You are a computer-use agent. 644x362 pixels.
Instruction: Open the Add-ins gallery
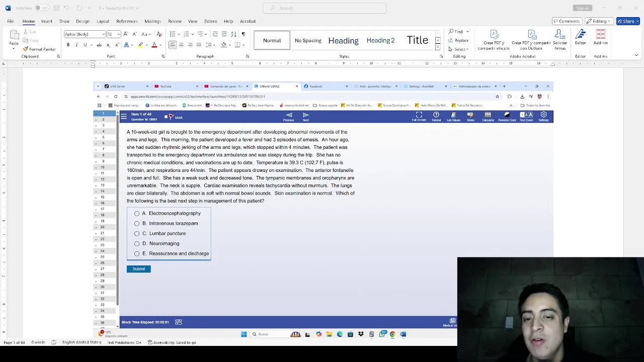600,38
